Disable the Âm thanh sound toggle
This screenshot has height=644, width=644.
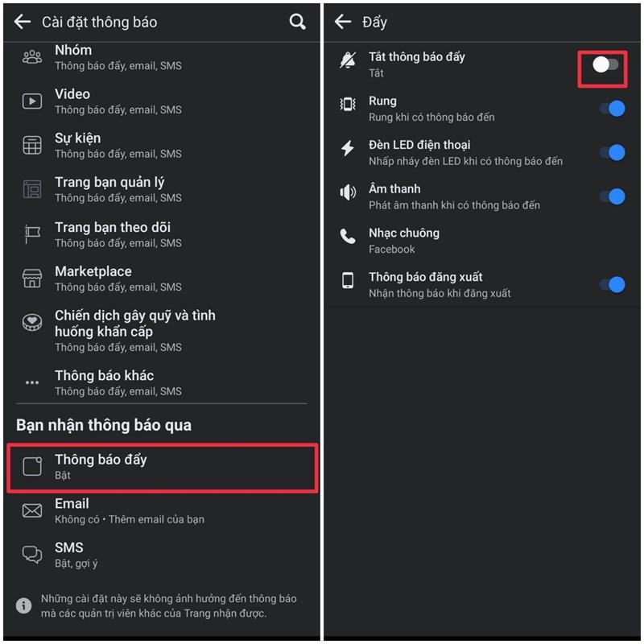click(612, 196)
